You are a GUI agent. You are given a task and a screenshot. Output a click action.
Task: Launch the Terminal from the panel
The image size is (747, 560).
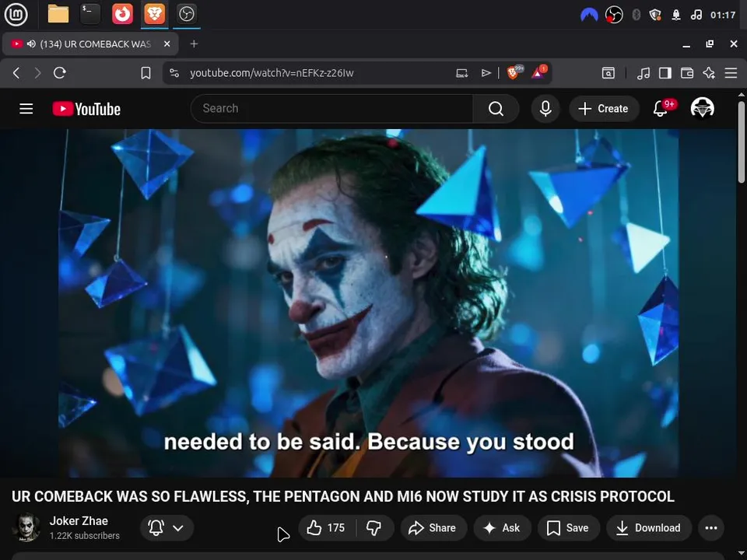[90, 14]
